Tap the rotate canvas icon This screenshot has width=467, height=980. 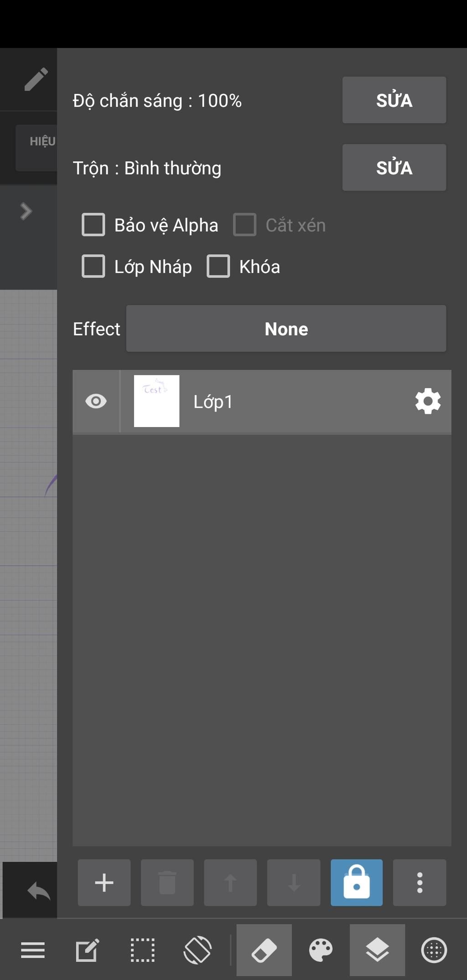tap(197, 950)
